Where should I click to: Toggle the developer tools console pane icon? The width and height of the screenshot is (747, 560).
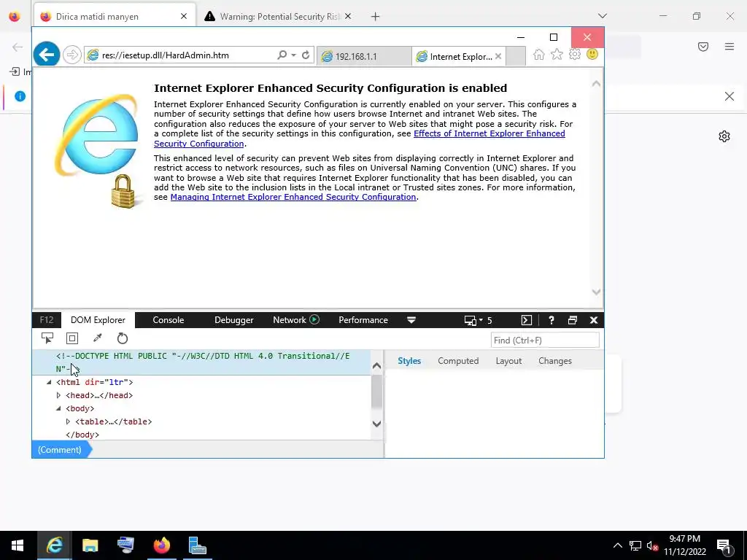[527, 320]
